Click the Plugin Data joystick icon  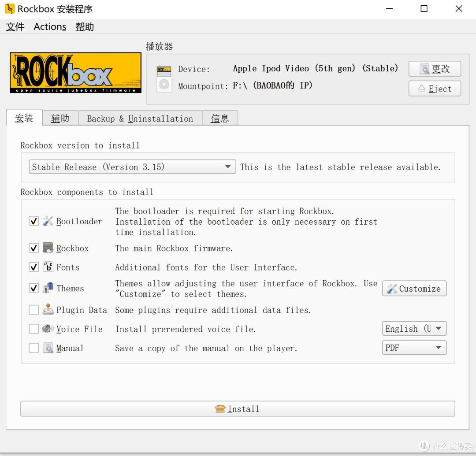(48, 310)
